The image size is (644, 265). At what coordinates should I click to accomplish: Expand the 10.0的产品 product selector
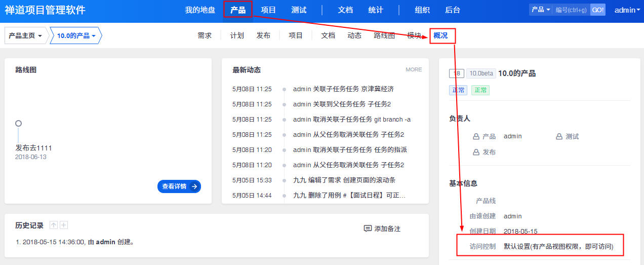click(76, 36)
